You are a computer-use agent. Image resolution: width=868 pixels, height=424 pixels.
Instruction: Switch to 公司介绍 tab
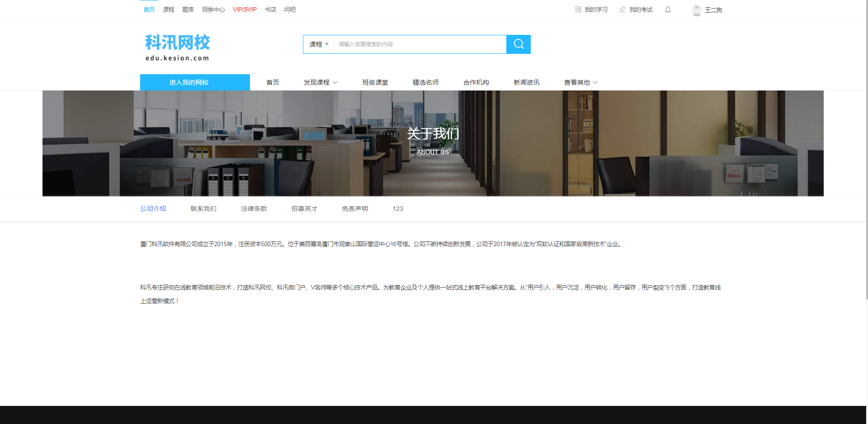[153, 209]
